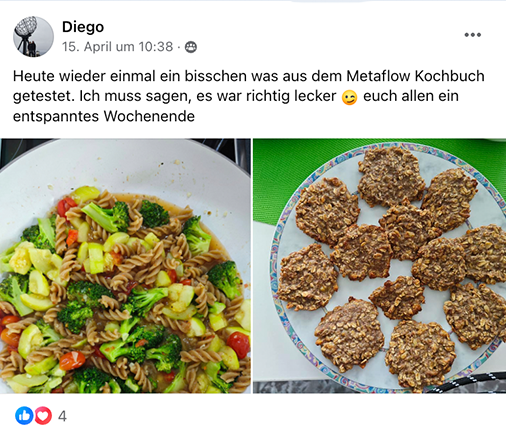Open Diego's profile picture avatar
The image size is (506, 433).
point(33,37)
